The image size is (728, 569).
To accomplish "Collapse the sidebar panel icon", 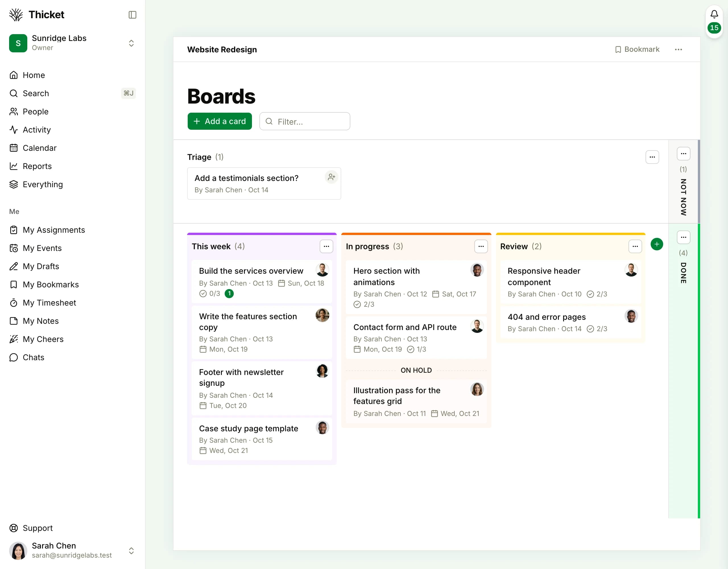I will click(132, 15).
